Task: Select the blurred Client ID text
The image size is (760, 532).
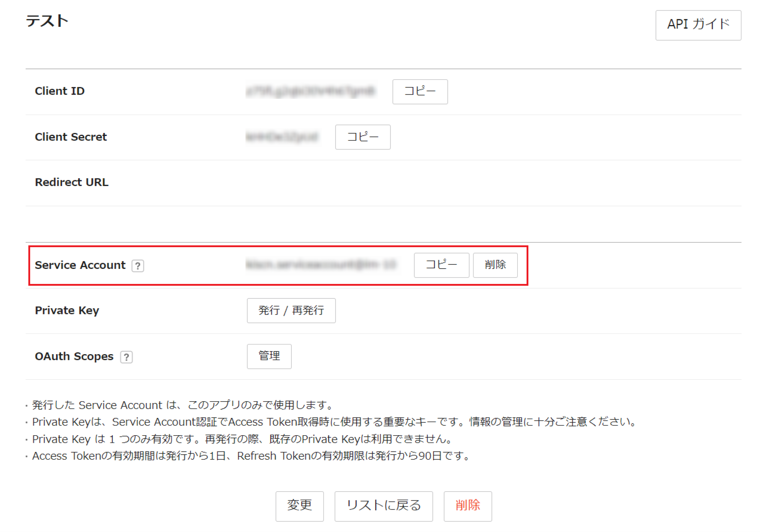Action: click(x=311, y=91)
